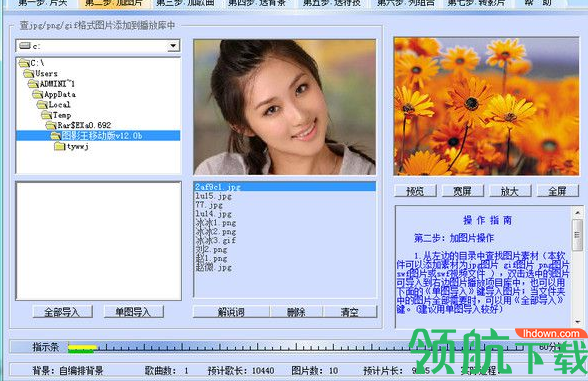Click the 操作指南 guide heading

click(x=487, y=220)
